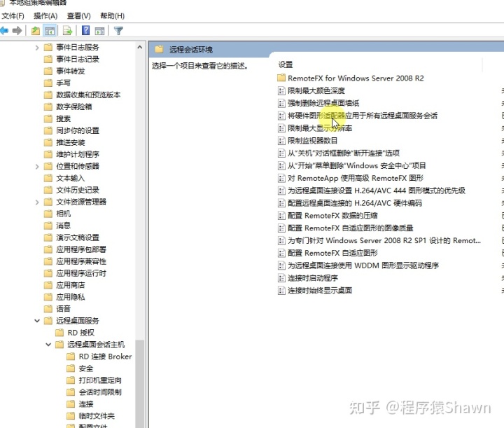Viewport: 504px width, 428px height.
Task: Collapse the 远程桌面服务 tree node
Action: pyautogui.click(x=37, y=321)
